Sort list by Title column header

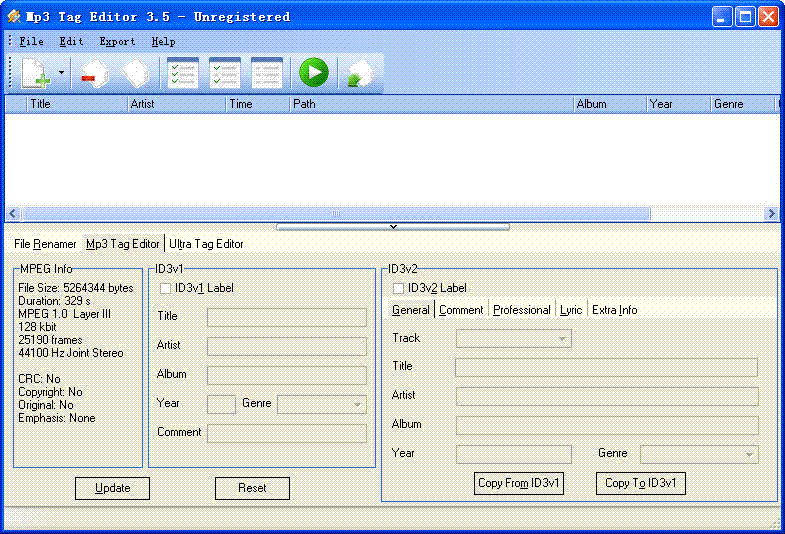[77, 104]
